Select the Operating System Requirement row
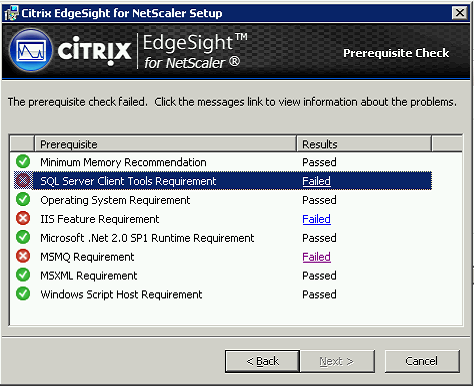This screenshot has height=387, width=474. [x=223, y=200]
